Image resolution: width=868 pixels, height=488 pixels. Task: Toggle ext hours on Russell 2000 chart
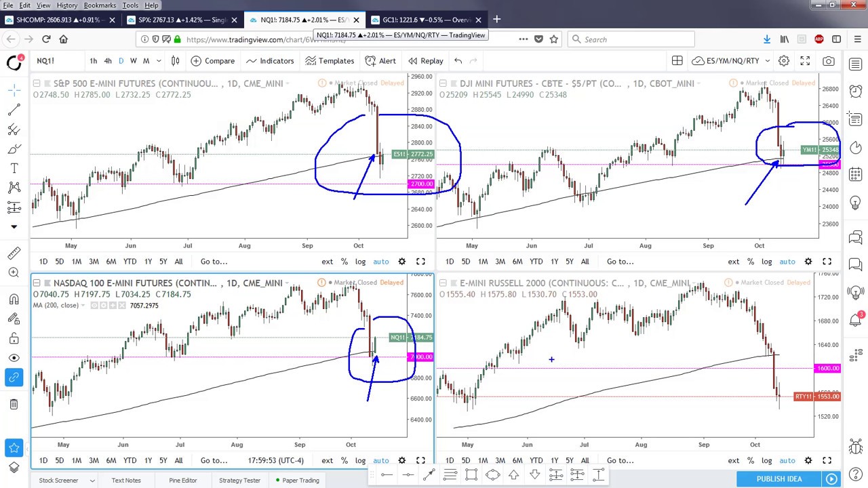click(734, 461)
